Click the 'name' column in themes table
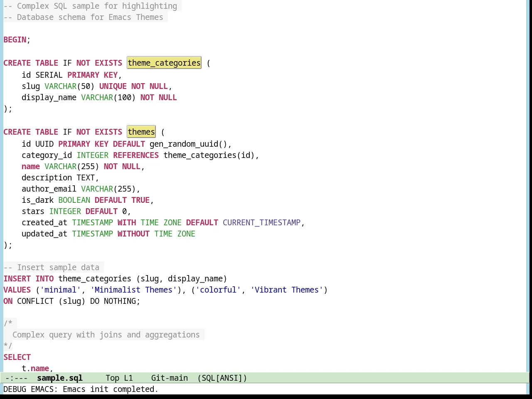 (x=31, y=166)
